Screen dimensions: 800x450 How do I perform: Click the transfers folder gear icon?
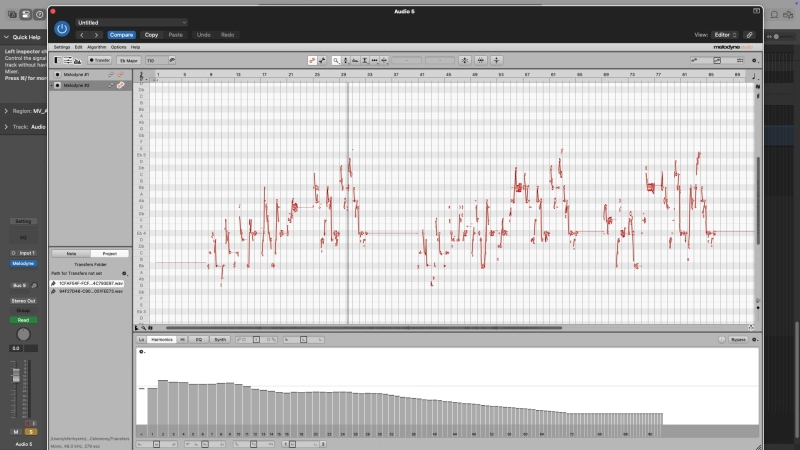(125, 273)
